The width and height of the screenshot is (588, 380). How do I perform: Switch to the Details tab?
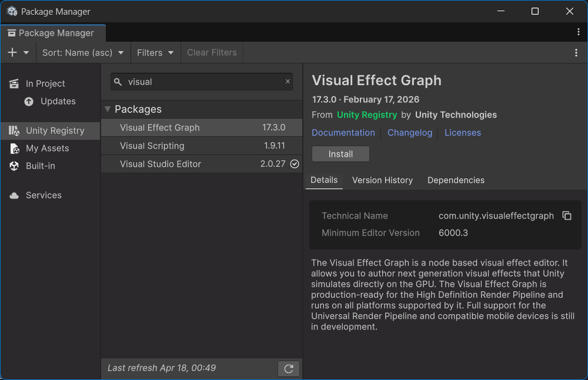pos(324,180)
